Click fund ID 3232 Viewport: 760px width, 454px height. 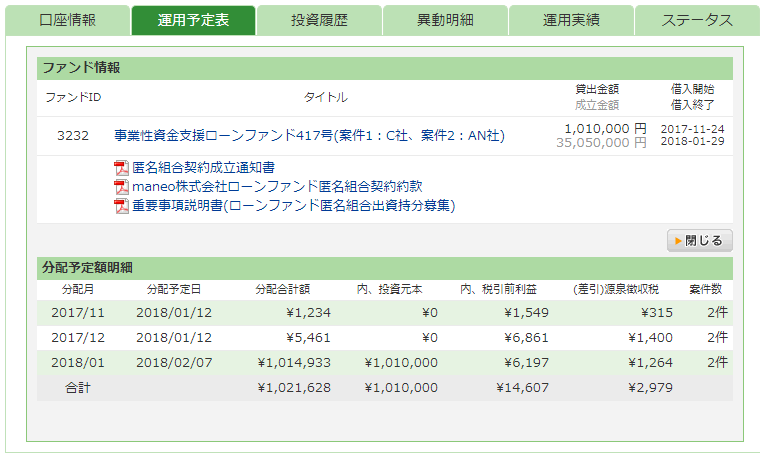coord(73,135)
